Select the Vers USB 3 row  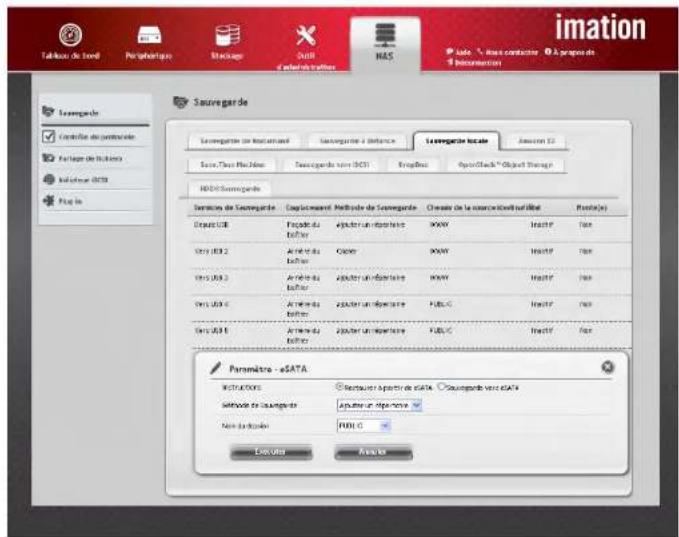pyautogui.click(x=409, y=282)
